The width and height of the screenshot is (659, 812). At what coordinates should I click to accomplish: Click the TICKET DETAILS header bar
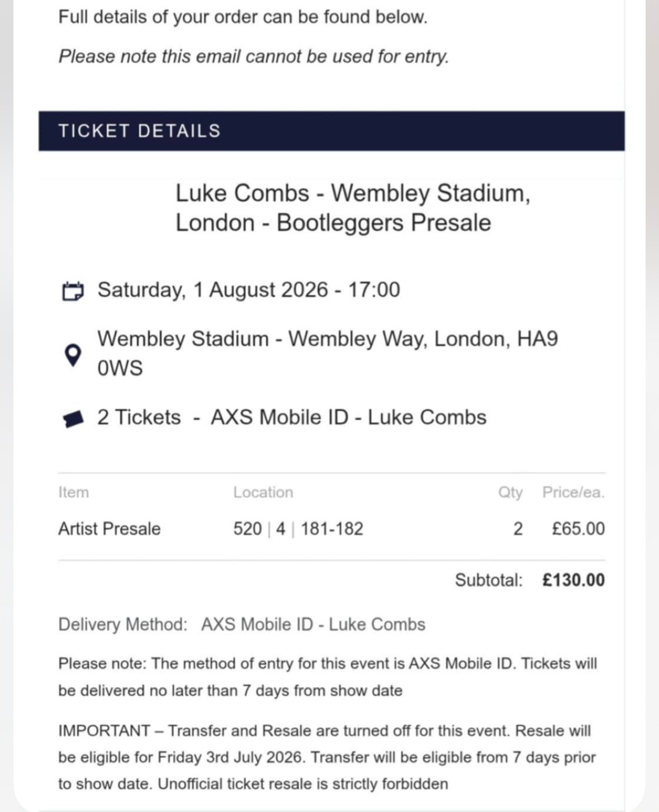pos(331,131)
